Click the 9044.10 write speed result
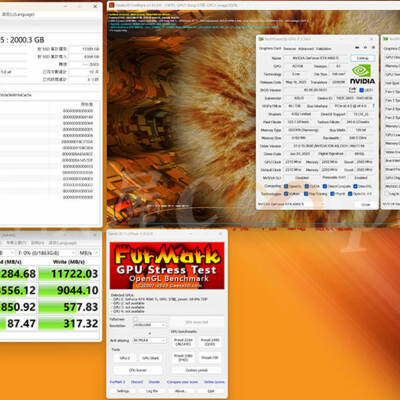The height and width of the screenshot is (400, 400). pyautogui.click(x=69, y=290)
